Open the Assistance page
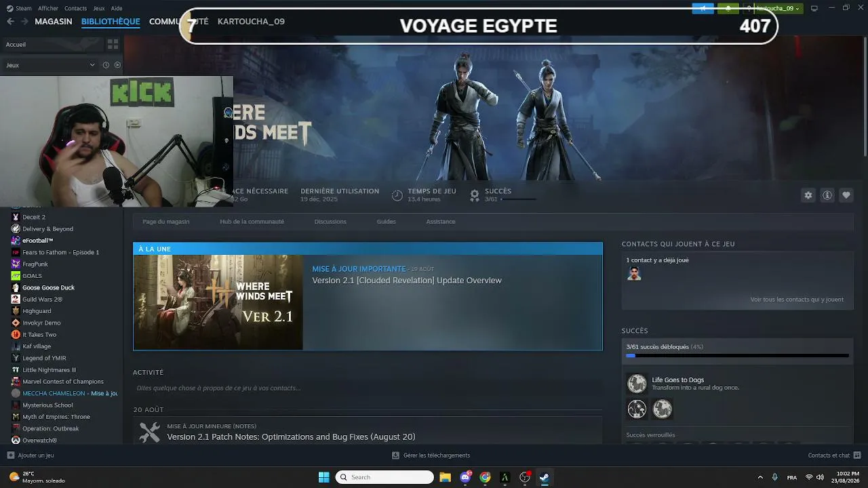This screenshot has height=488, width=868. coord(441,222)
